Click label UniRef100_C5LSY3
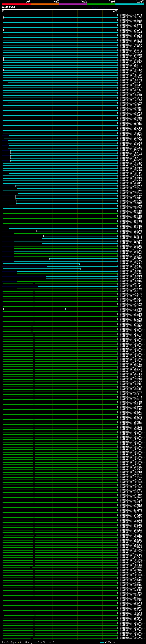The image size is (146, 644). point(131,125)
